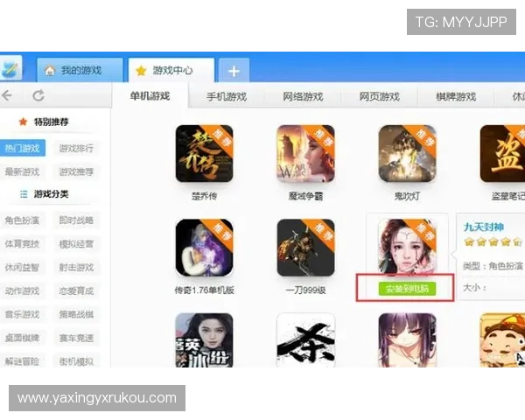Viewport: 525px width, 420px height.
Task: Click the 九天封神 title link
Action: pyautogui.click(x=484, y=227)
